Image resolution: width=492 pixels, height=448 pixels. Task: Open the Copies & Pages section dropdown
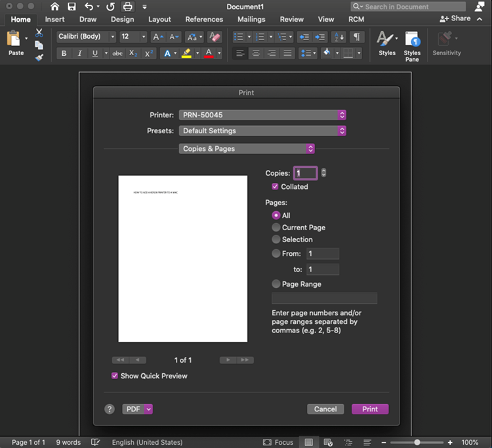247,148
